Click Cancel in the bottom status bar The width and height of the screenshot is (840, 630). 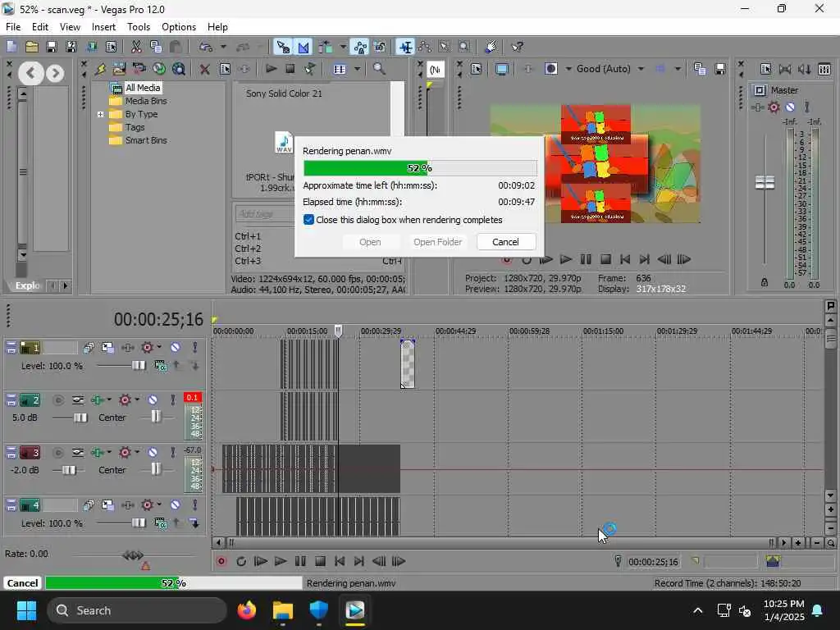click(x=22, y=583)
